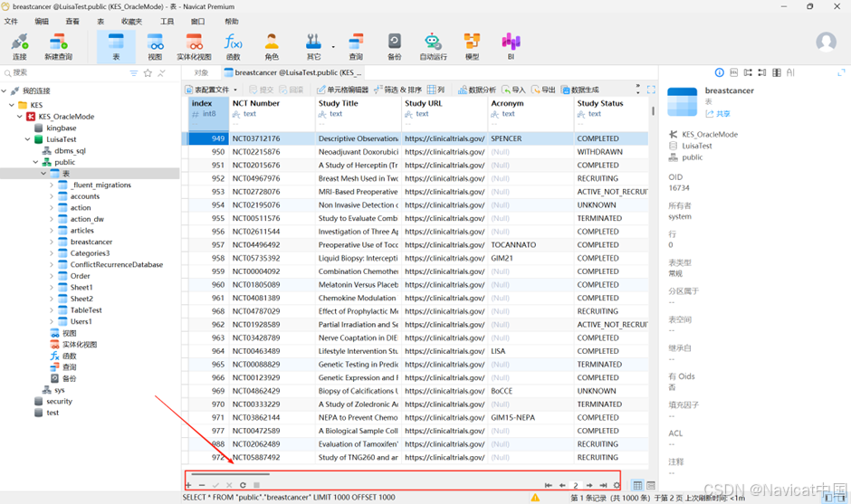Collapse the KES_OracleMode connection
This screenshot has width=851, height=504.
tap(20, 116)
